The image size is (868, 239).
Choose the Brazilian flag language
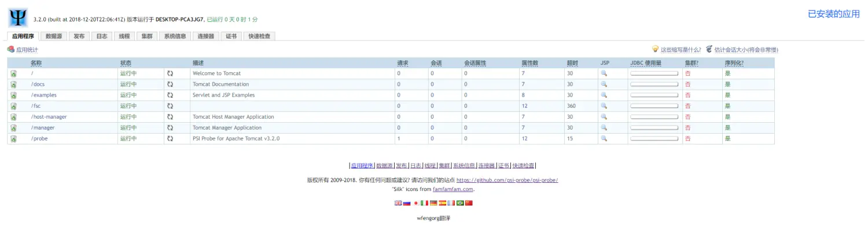[x=460, y=203]
